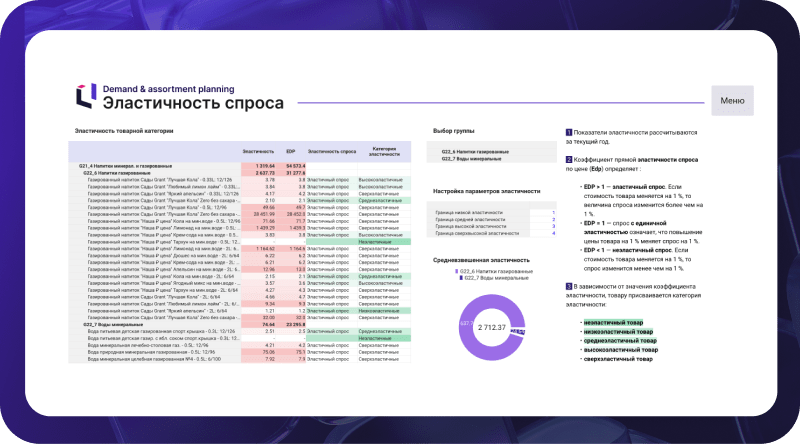
Task: Edit value of Граница низкой эластичности
Action: tap(543, 212)
